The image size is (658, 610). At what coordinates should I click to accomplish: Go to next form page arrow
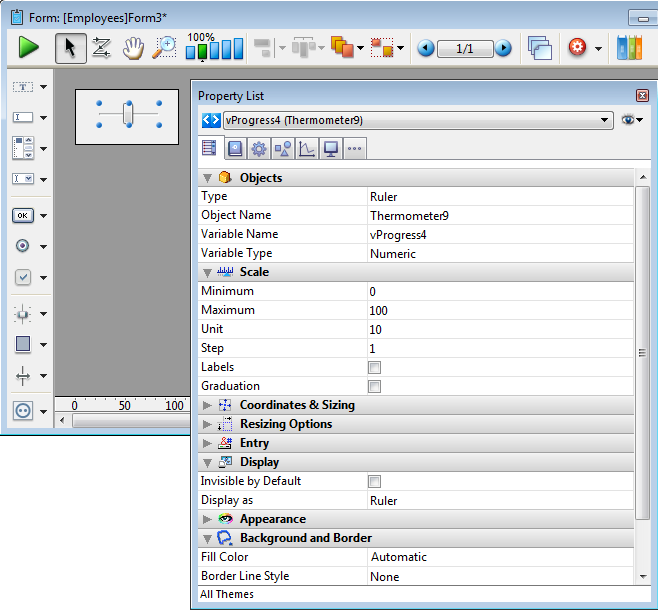(x=503, y=48)
